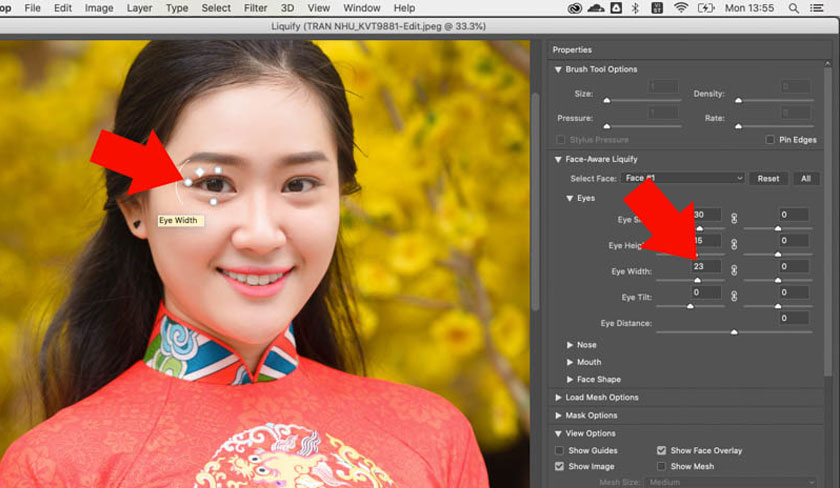Toggle the Eye Width link icon

pos(734,270)
